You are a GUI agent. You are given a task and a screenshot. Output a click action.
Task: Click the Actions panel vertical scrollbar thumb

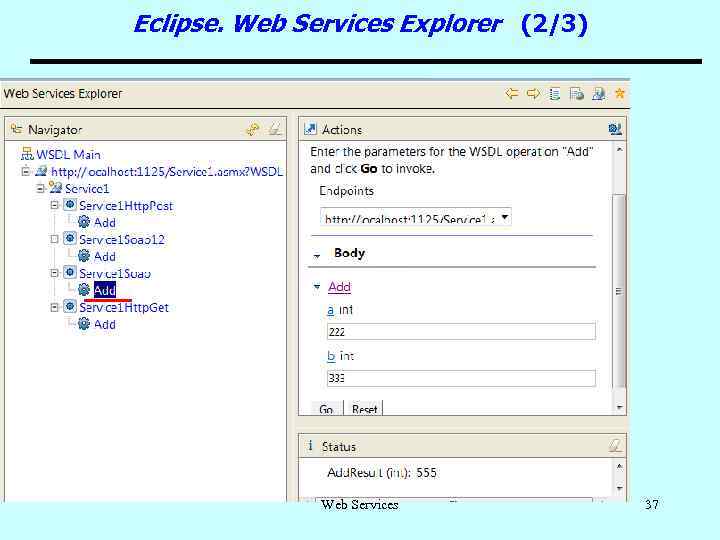coord(619,291)
